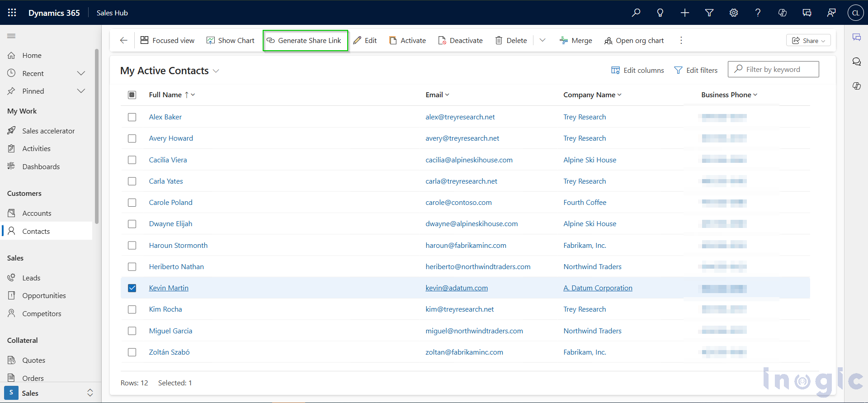Check the Alex Baker row checkbox
The image size is (868, 403).
[132, 117]
